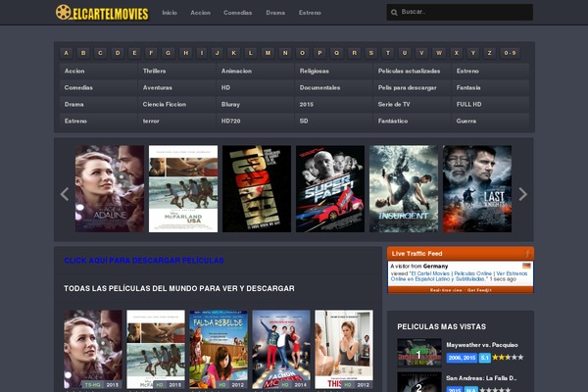Open McFarland USA carousel poster
The height and width of the screenshot is (392, 588).
click(x=183, y=189)
